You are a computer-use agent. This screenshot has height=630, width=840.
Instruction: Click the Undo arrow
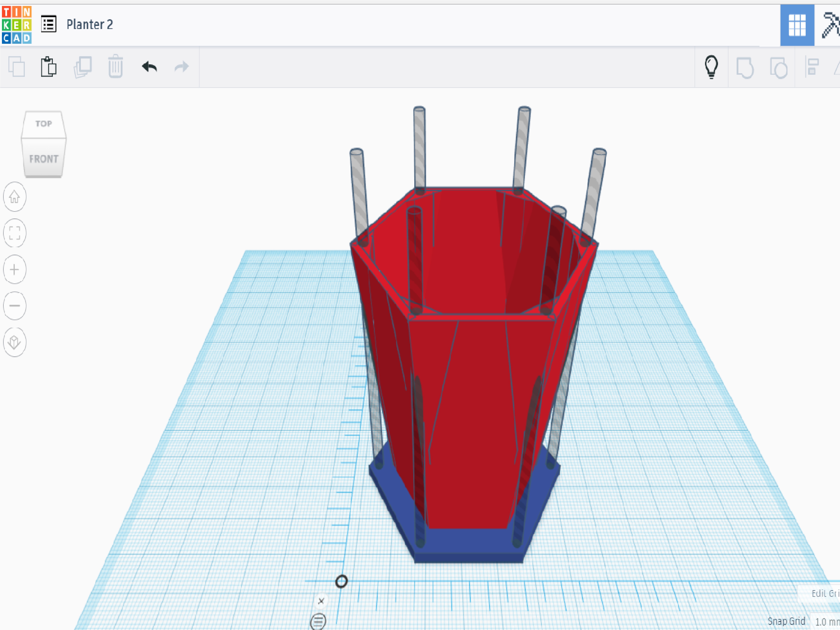149,67
